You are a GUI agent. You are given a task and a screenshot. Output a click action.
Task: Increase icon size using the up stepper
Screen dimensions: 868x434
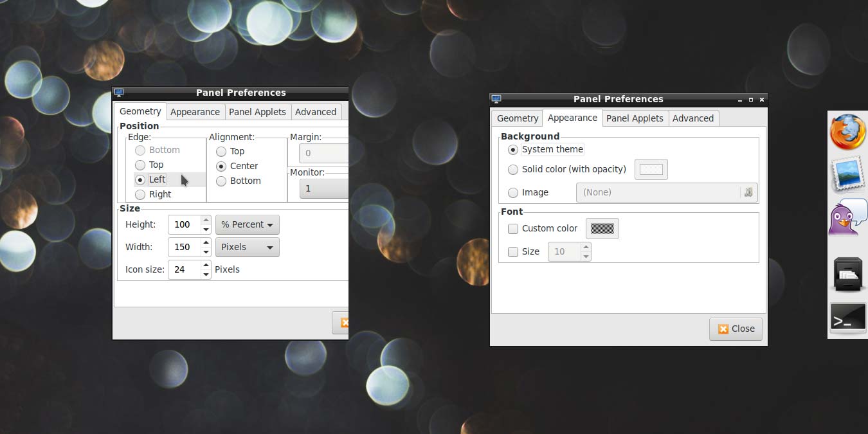pyautogui.click(x=206, y=266)
